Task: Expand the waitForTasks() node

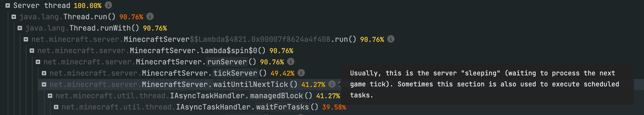Action: [56, 107]
